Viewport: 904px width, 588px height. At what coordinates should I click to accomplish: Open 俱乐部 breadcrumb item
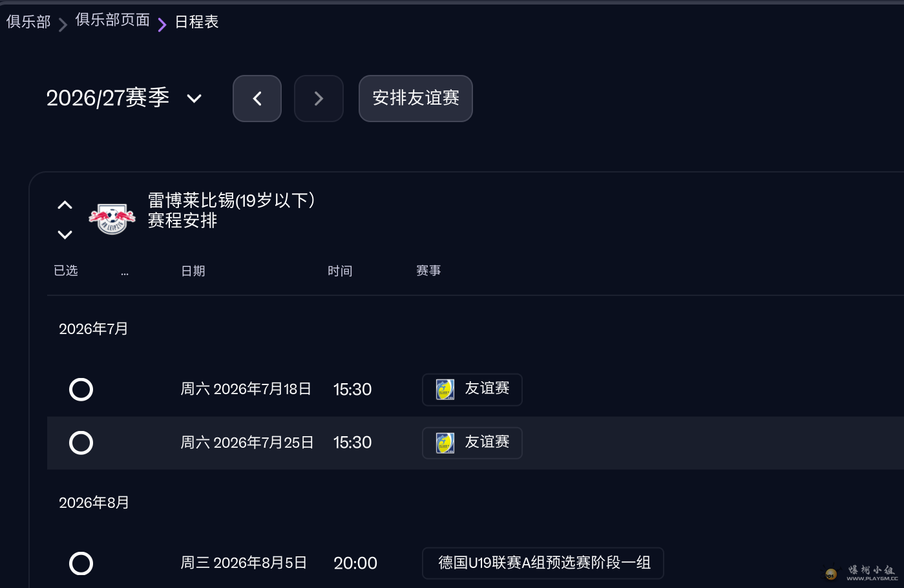point(28,22)
